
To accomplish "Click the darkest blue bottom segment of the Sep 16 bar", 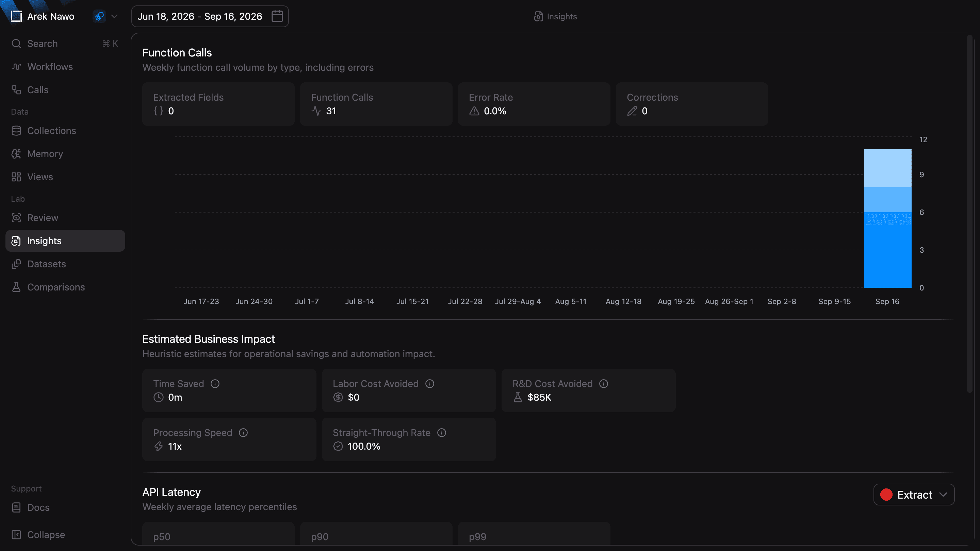I will coord(887,256).
